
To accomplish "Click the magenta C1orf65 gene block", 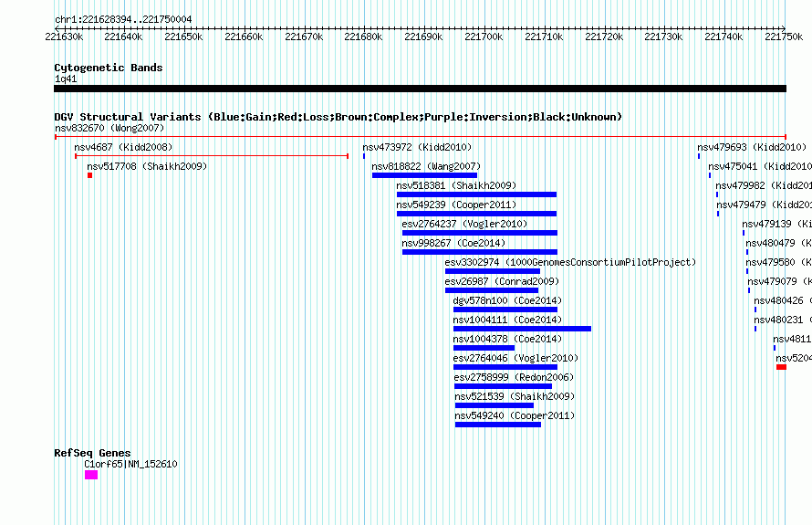I will (x=91, y=475).
